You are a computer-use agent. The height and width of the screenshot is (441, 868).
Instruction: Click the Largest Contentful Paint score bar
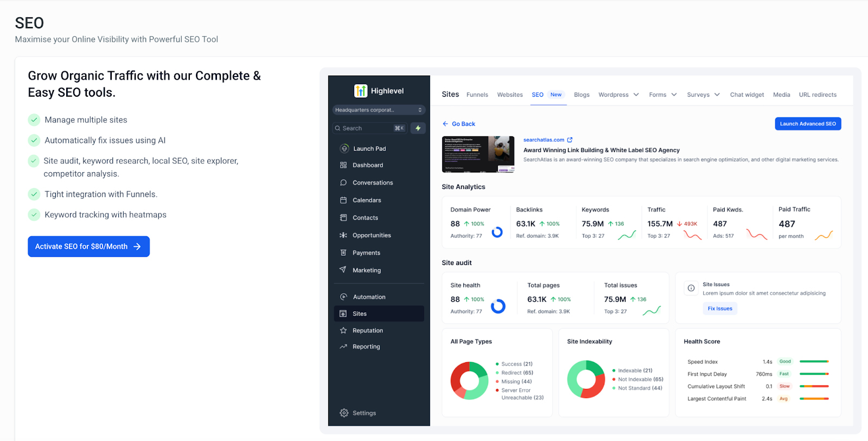click(814, 399)
